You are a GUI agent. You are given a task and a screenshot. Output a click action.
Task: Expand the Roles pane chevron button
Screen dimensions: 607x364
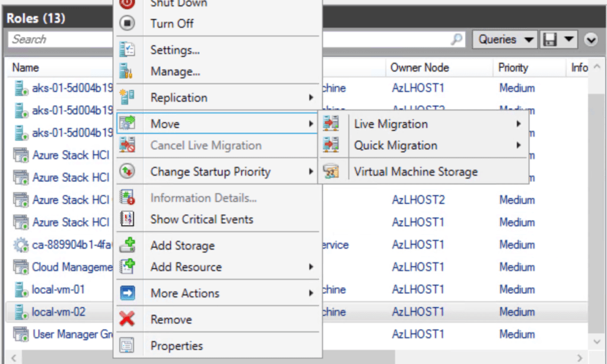pyautogui.click(x=590, y=40)
